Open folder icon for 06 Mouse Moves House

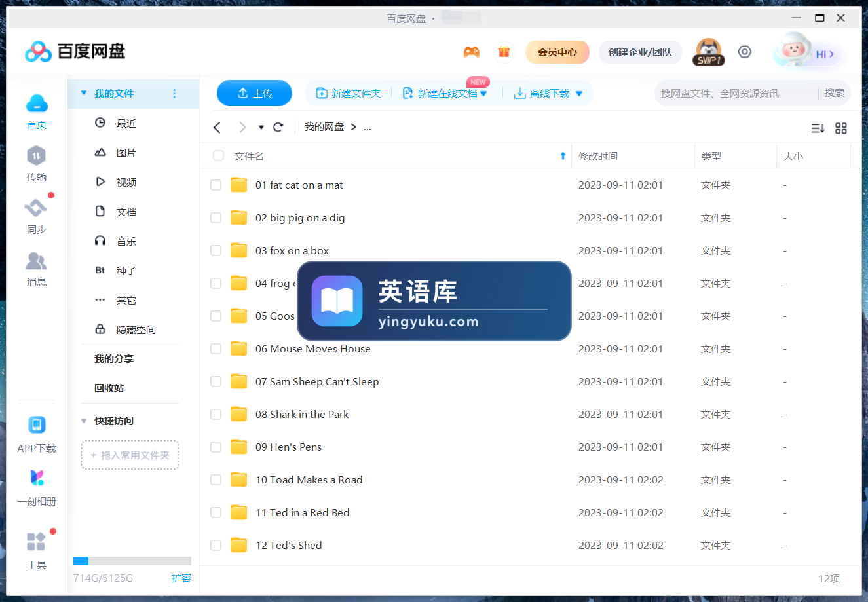239,348
